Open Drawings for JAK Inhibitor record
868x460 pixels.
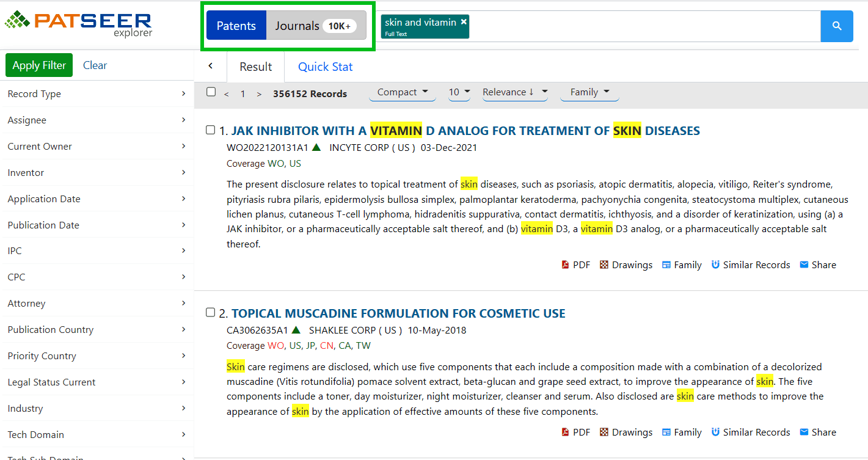click(x=625, y=265)
